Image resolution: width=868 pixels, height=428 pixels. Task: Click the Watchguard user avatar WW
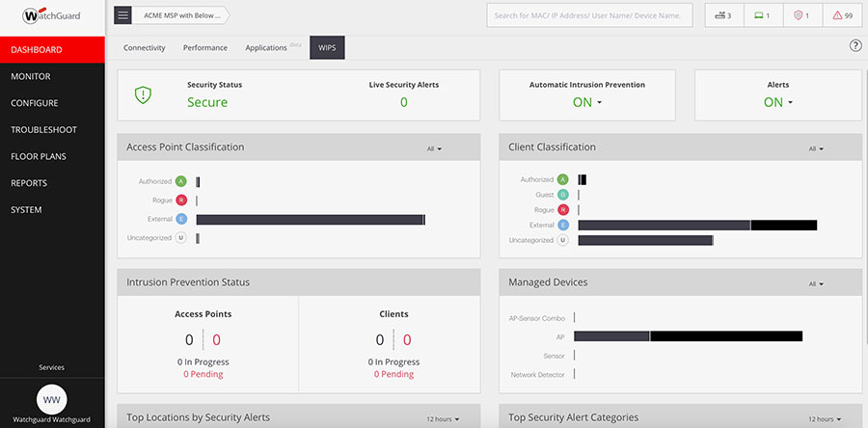(51, 399)
